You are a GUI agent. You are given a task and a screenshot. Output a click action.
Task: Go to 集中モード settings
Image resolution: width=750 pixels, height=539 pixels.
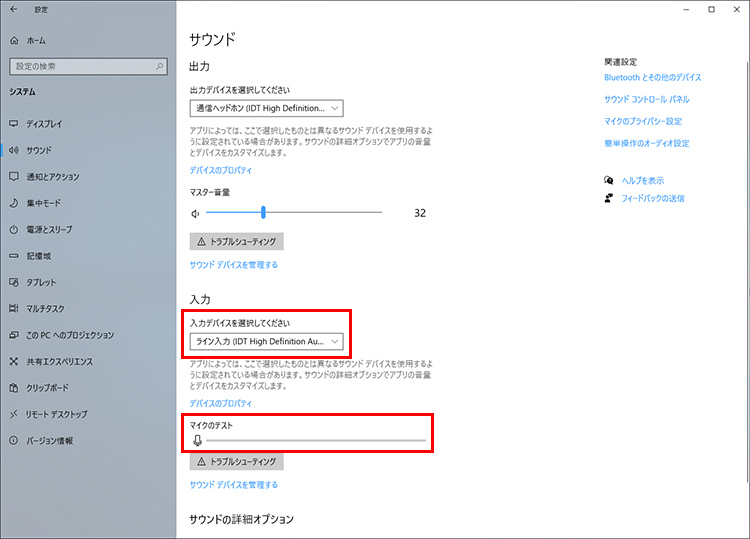(43, 203)
